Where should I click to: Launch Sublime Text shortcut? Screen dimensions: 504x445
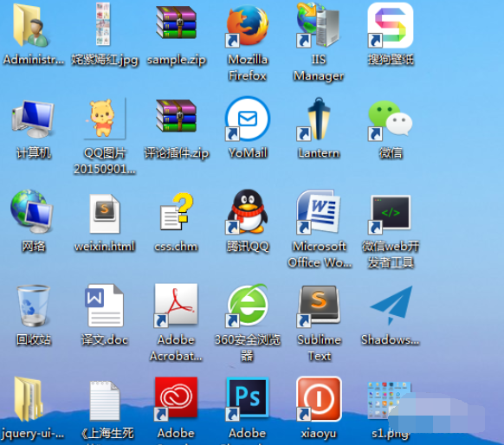click(319, 306)
